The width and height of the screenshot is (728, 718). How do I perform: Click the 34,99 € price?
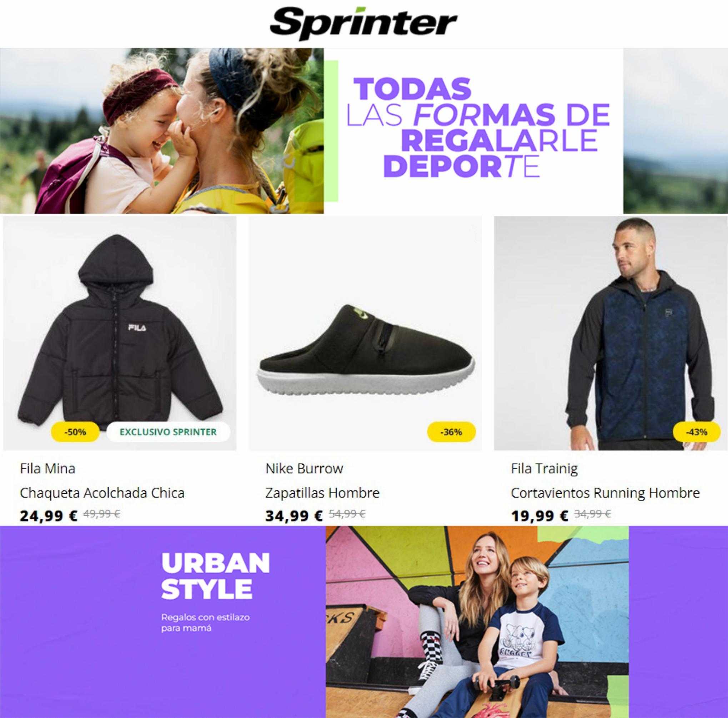pos(294,515)
